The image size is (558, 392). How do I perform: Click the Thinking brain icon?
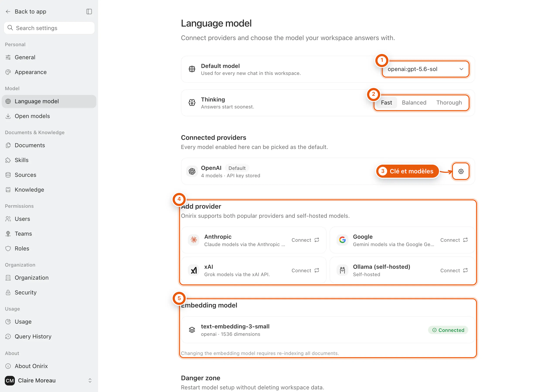click(x=192, y=103)
